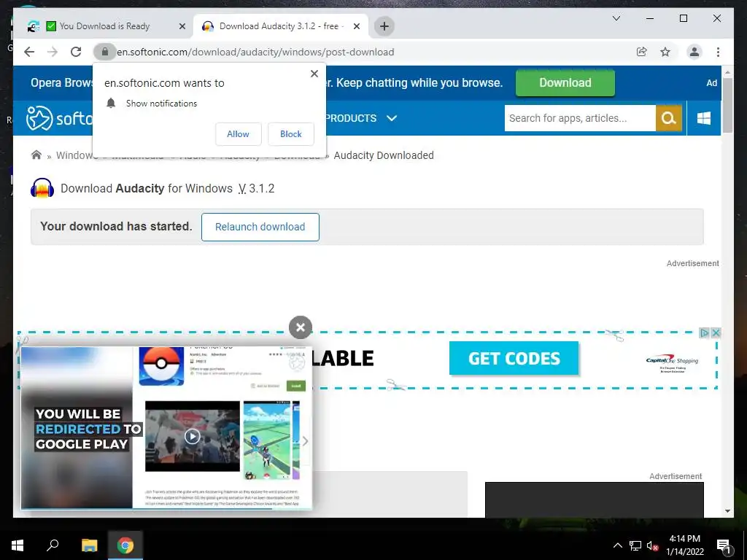Open the Windows Start menu

[18, 545]
